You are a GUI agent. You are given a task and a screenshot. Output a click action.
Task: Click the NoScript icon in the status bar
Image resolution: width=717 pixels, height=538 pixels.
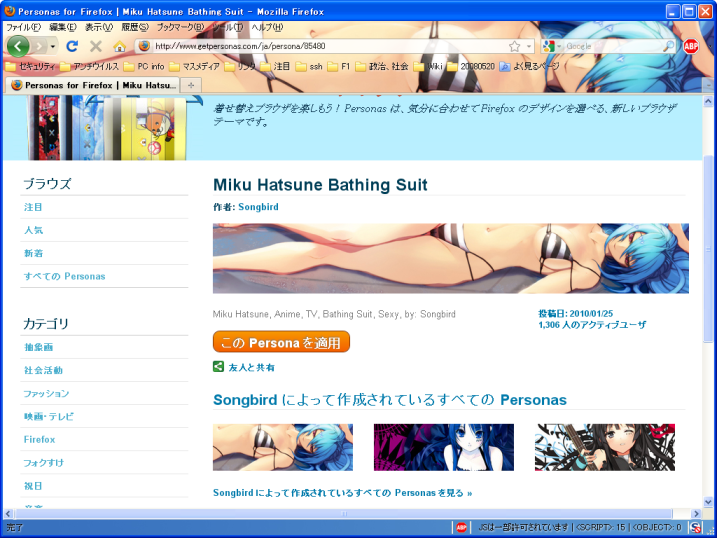696,527
